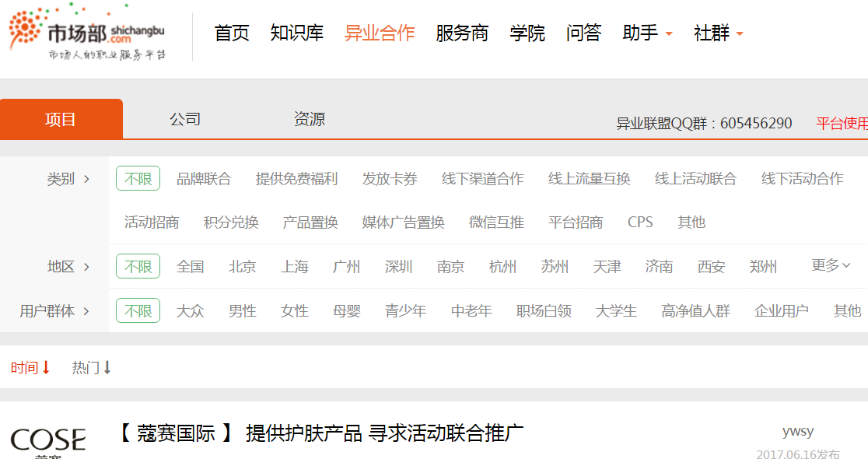Go to 知识库 page

coord(296,33)
